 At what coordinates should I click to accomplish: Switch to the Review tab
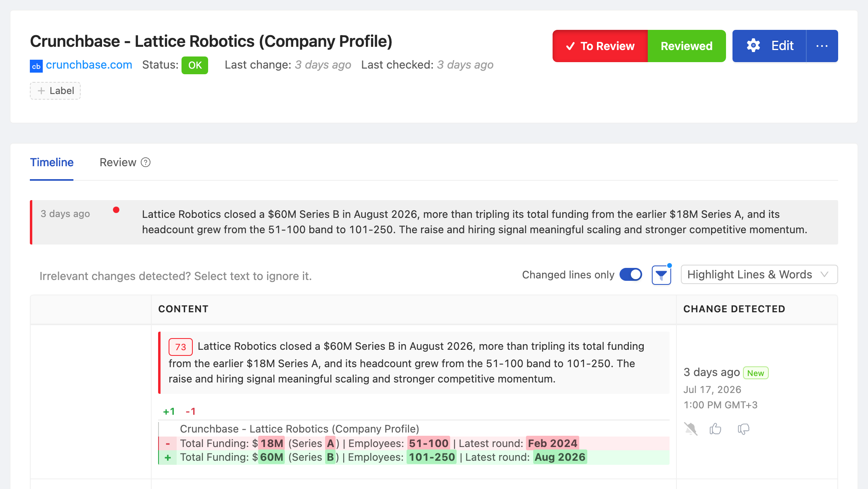point(118,163)
